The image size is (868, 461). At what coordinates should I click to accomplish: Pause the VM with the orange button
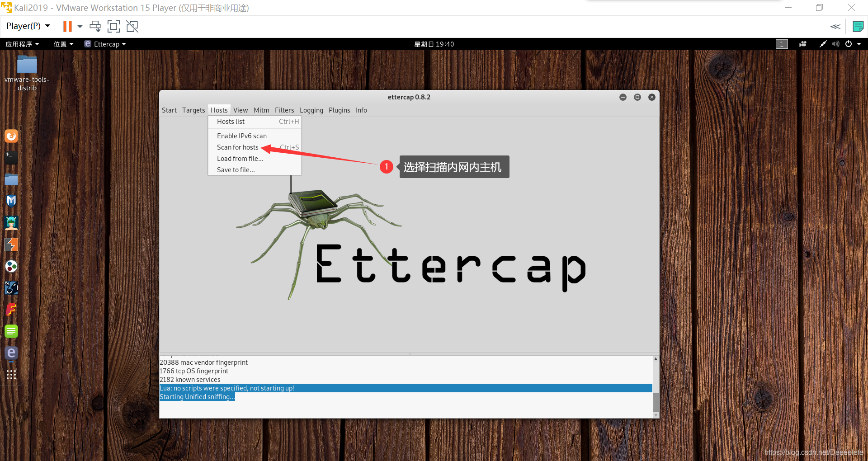click(67, 26)
